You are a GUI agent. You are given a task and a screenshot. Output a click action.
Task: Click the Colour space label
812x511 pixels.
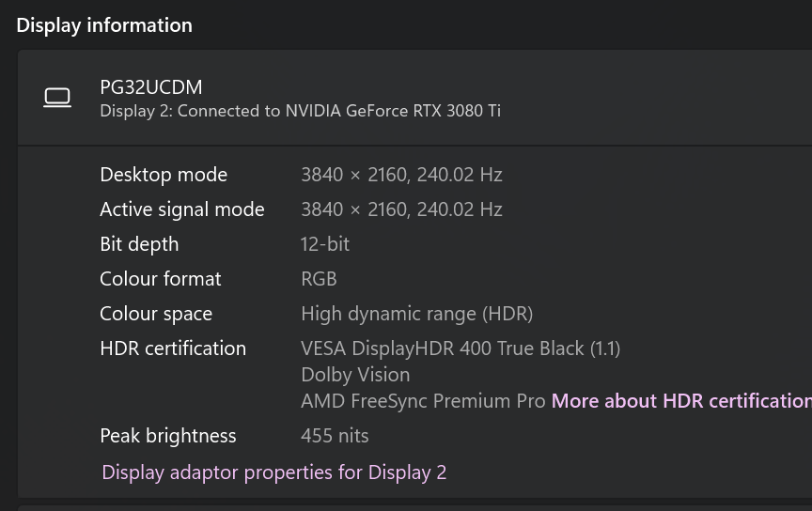tap(156, 314)
